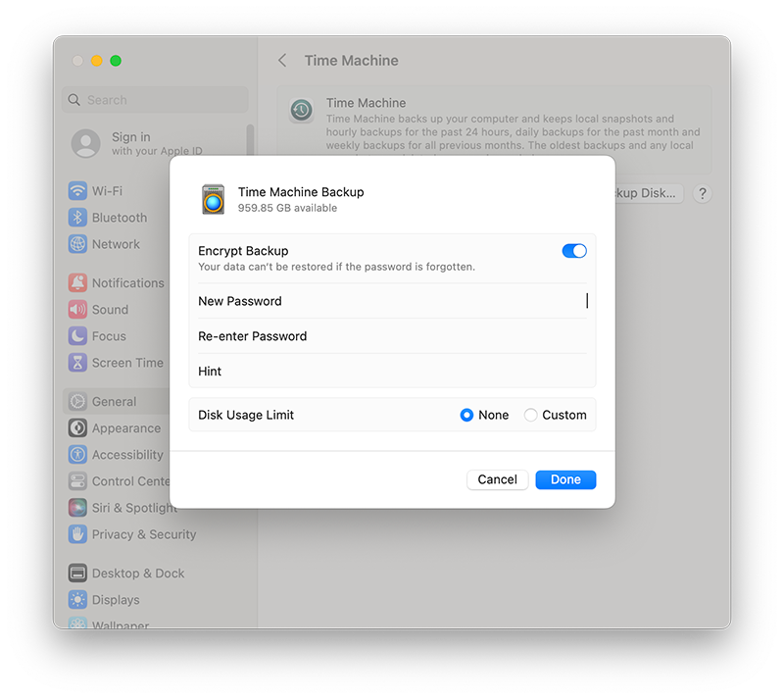Open Notifications bell icon in sidebar
This screenshot has width=784, height=699.
(x=77, y=283)
